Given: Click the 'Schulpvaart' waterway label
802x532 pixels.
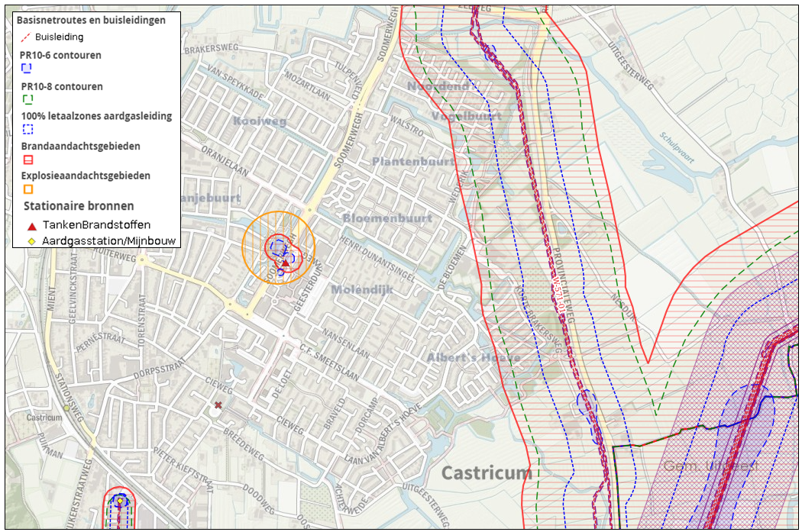Looking at the screenshot, I should pyautogui.click(x=677, y=147).
